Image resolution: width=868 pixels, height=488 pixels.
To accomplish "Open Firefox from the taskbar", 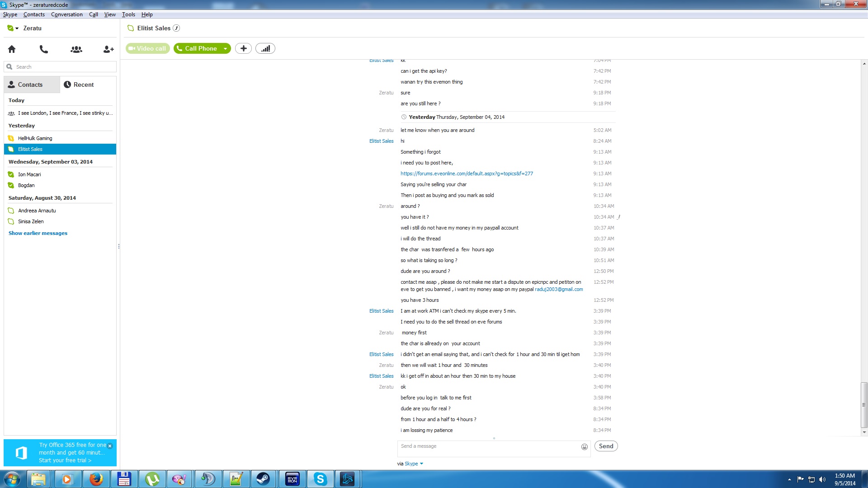I will click(96, 479).
